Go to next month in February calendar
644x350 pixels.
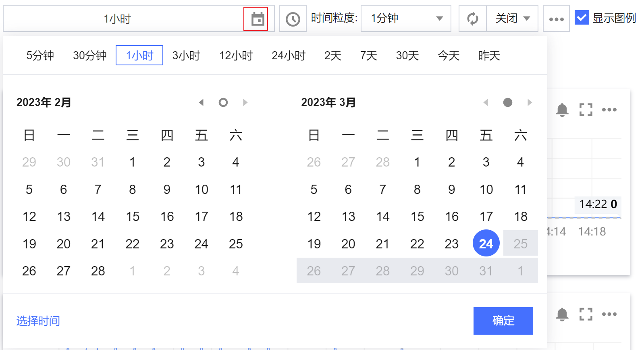click(245, 102)
